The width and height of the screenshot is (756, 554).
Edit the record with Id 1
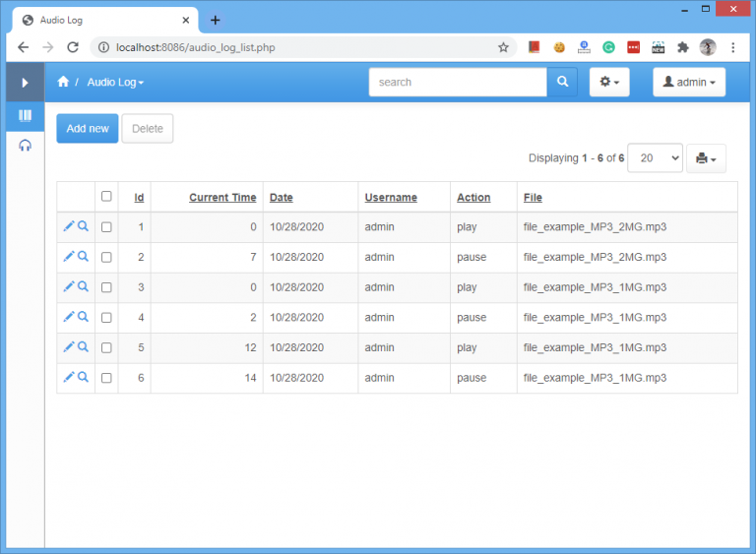[x=69, y=226]
